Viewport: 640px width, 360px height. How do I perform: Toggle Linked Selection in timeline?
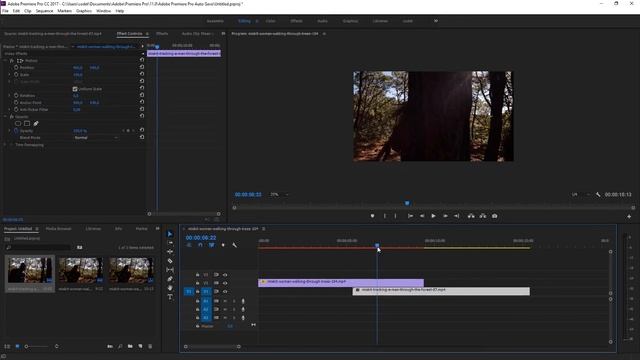(x=211, y=245)
